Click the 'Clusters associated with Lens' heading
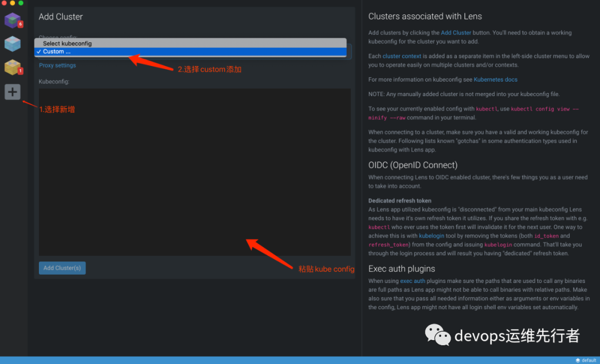 pyautogui.click(x=425, y=17)
